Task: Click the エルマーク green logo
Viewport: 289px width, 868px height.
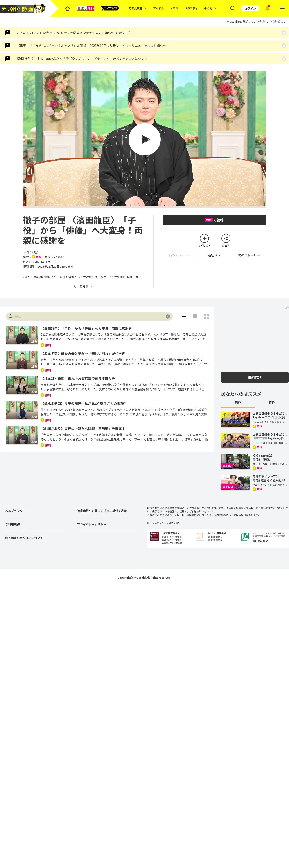Action: [x=245, y=537]
